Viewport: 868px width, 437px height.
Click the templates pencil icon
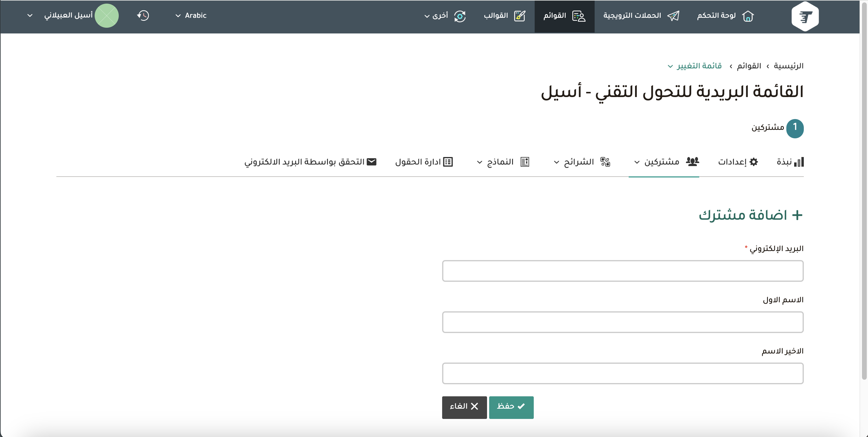tap(520, 16)
